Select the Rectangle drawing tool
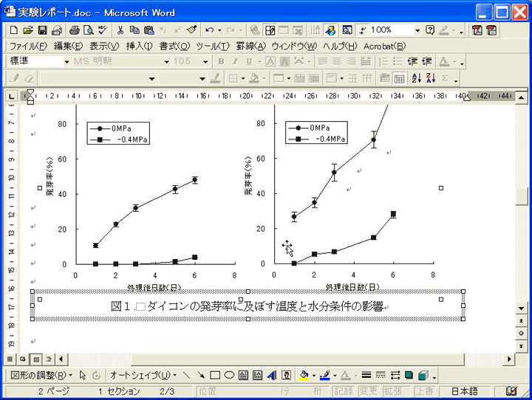The image size is (532, 400). pos(216,376)
